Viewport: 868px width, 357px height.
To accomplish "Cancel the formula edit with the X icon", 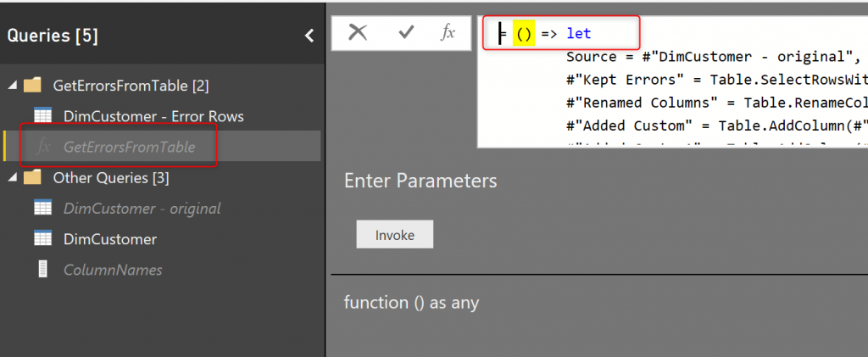I will (359, 32).
